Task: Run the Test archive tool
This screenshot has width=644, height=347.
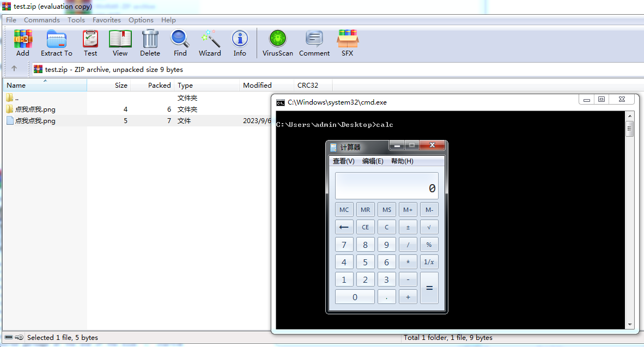Action: [x=90, y=42]
